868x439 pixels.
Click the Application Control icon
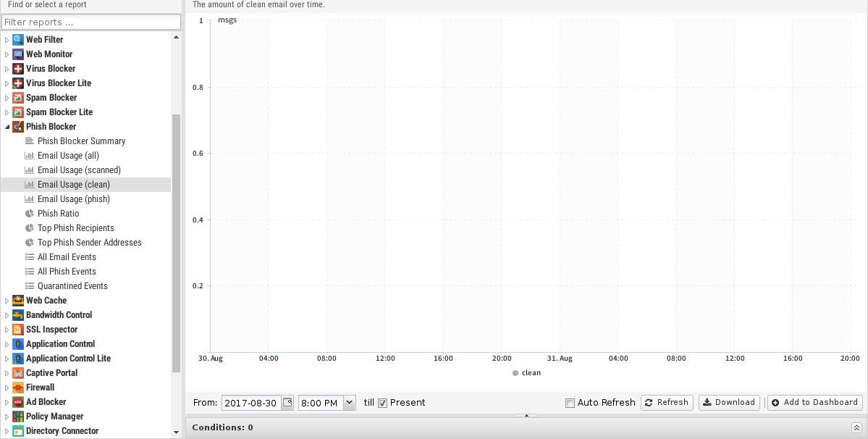pyautogui.click(x=17, y=344)
